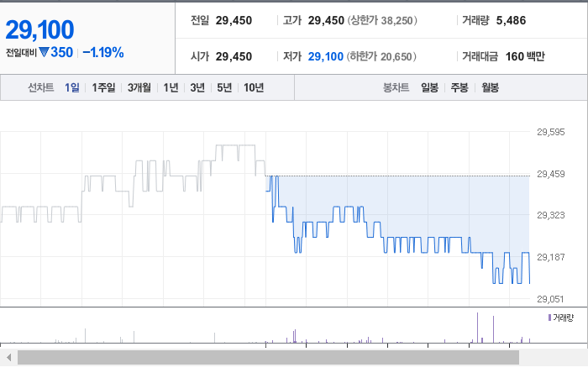The height and width of the screenshot is (378, 588).
Task: Show the 월봉 candlestick chart
Action: [490, 87]
